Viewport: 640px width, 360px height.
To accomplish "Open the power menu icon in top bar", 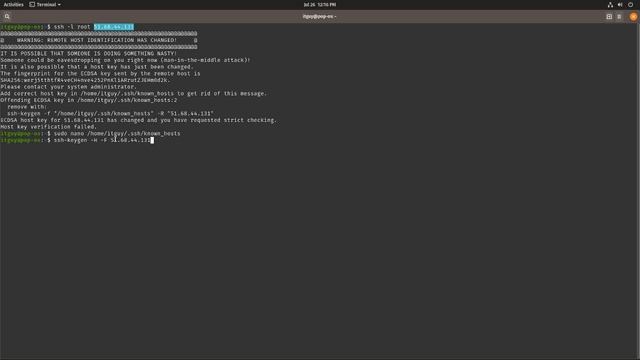I will pos(630,4).
